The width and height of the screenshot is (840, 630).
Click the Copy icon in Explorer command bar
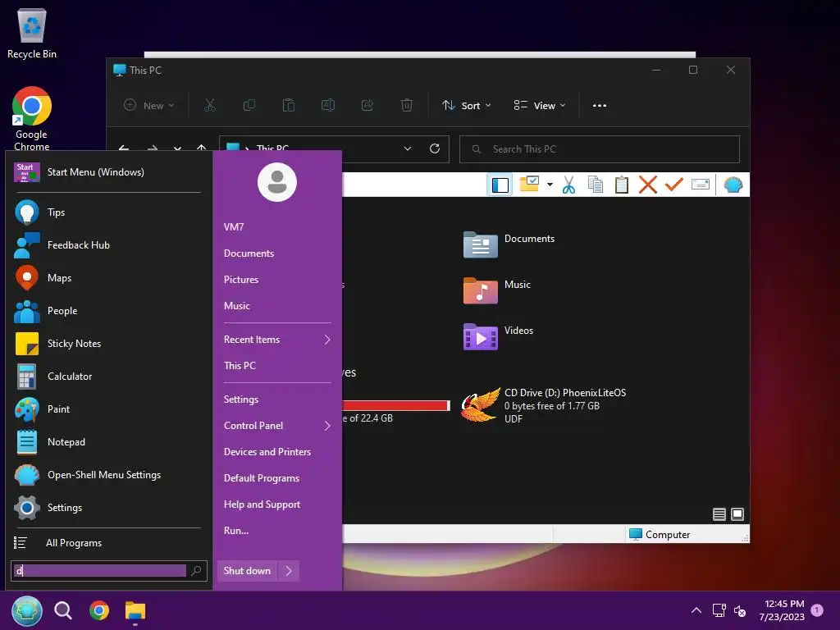249,106
